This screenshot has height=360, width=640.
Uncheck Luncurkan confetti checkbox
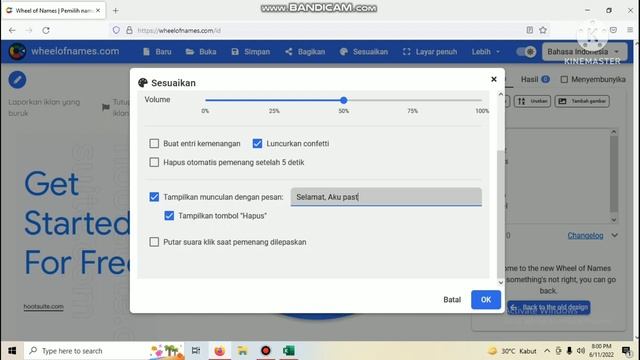tap(257, 144)
